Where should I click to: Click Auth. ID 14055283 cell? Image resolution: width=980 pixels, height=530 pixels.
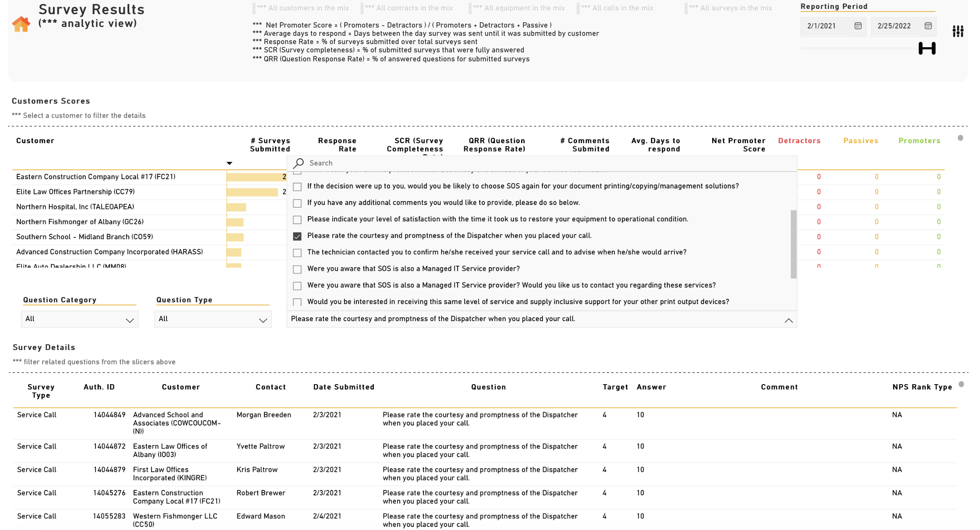(x=109, y=516)
